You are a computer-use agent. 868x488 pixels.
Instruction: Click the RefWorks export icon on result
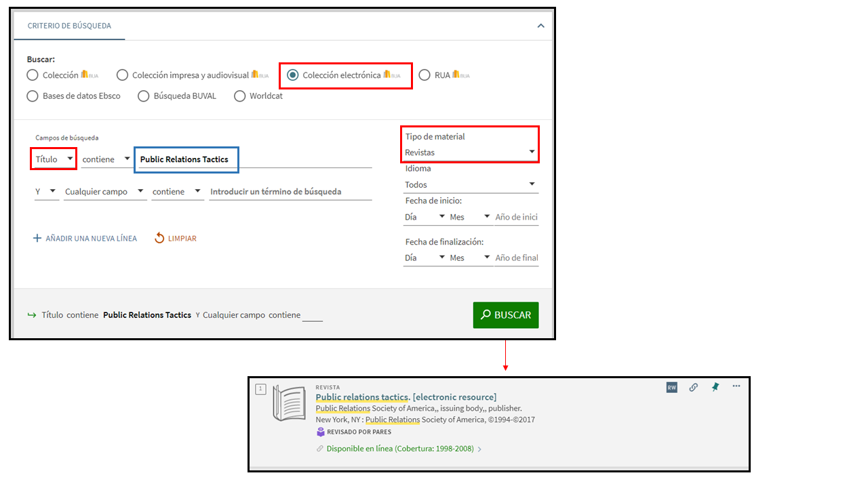(671, 387)
